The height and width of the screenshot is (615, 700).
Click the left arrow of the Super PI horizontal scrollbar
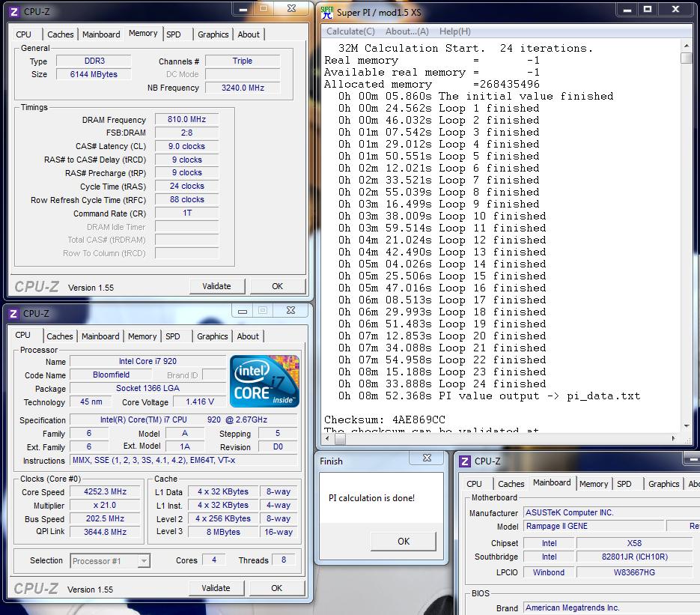329,438
